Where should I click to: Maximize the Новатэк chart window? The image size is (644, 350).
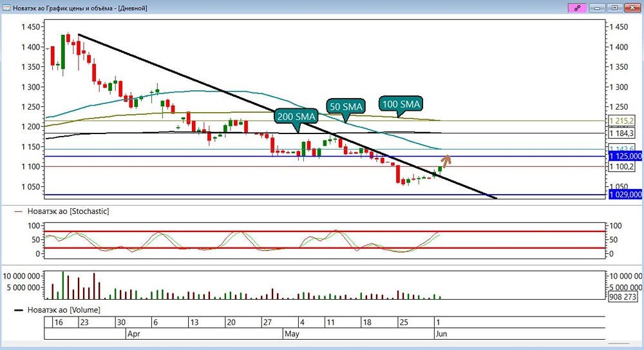(615, 8)
